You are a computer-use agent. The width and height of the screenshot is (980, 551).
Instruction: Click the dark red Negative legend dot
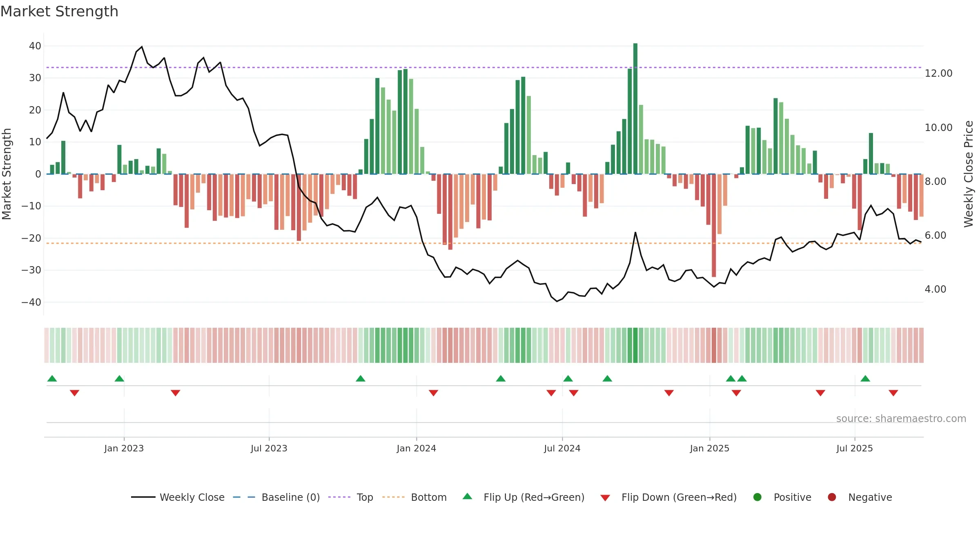(832, 497)
